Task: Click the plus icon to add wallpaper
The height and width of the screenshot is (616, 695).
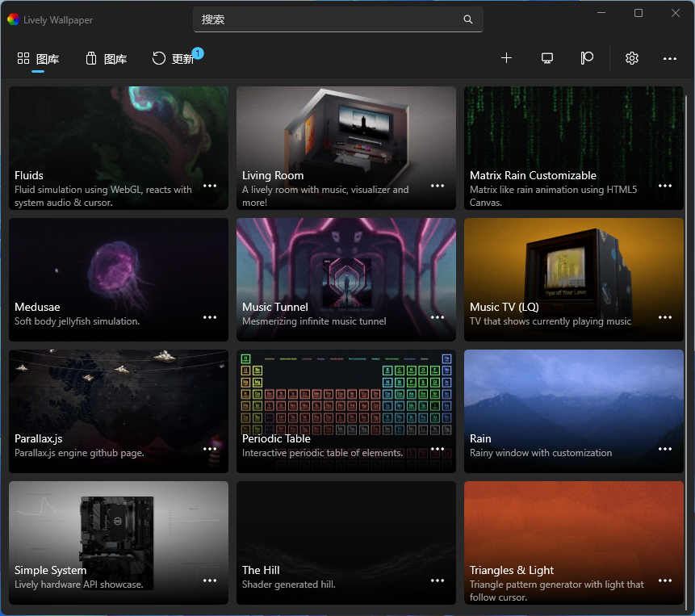Action: tap(506, 58)
